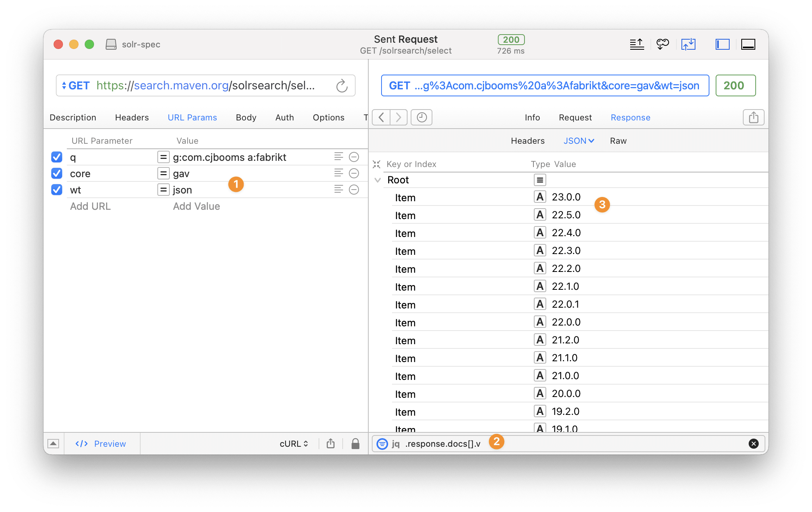The width and height of the screenshot is (812, 512).
Task: Click the import/export toolbar icon
Action: click(689, 44)
